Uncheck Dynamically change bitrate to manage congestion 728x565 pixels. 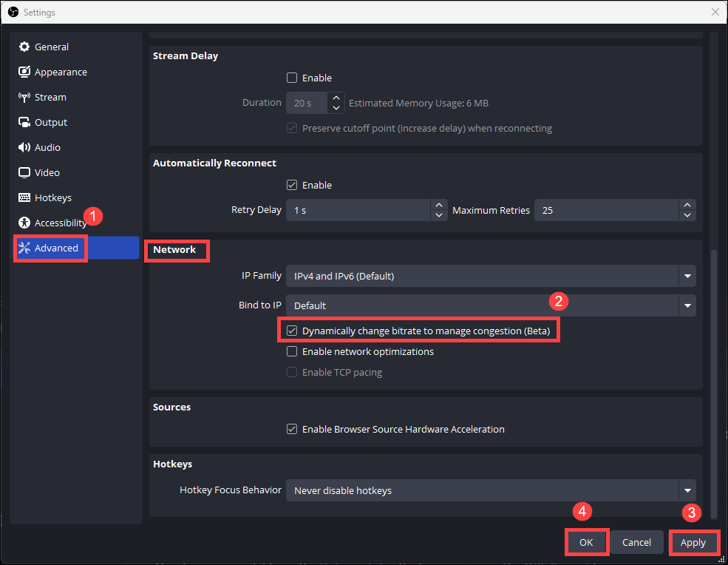(x=292, y=331)
